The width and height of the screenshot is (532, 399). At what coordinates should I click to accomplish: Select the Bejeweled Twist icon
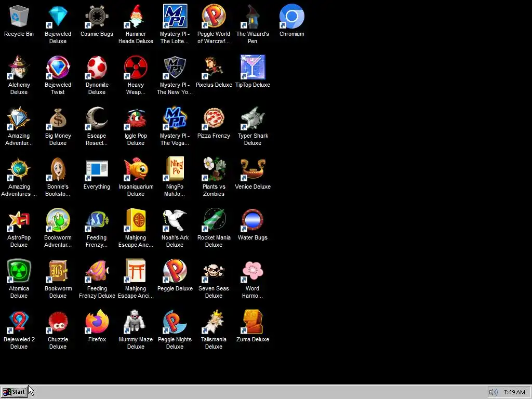click(58, 67)
